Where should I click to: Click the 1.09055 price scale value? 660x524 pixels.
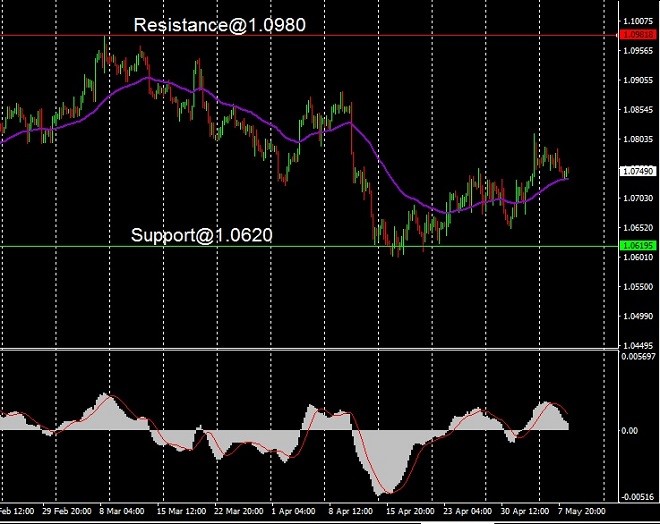(x=638, y=80)
